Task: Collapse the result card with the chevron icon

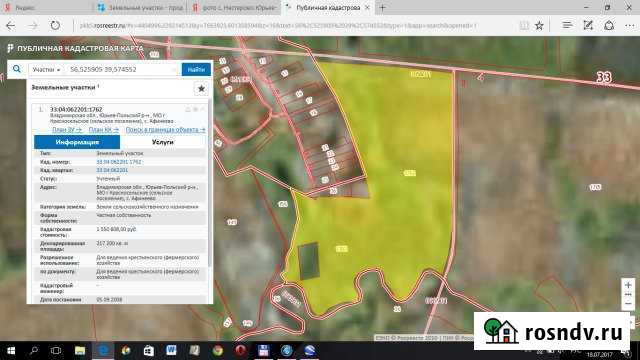Action: [x=203, y=109]
